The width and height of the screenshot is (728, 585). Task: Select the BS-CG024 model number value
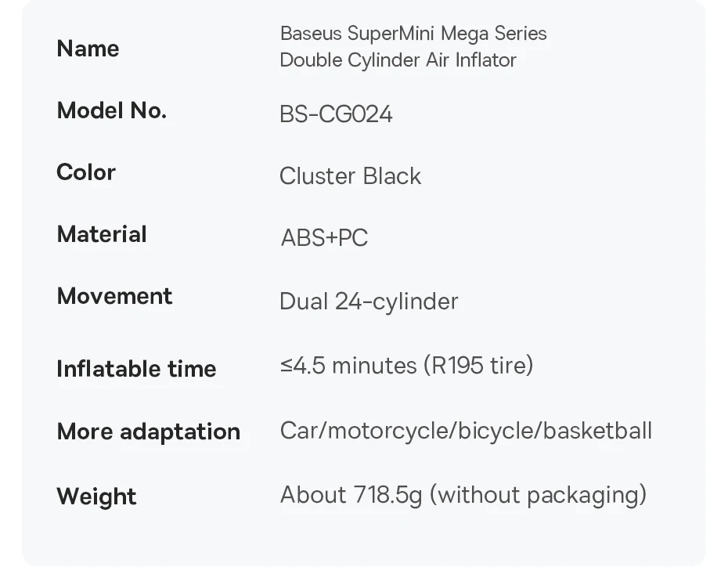(x=336, y=114)
